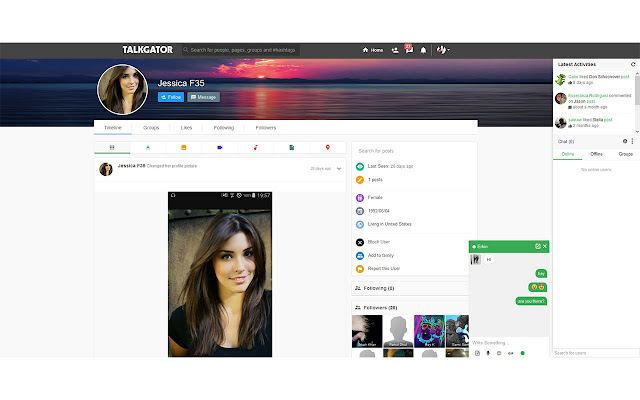The image size is (640, 400).
Task: Open the chat panel three-dot menu
Action: pos(632,141)
